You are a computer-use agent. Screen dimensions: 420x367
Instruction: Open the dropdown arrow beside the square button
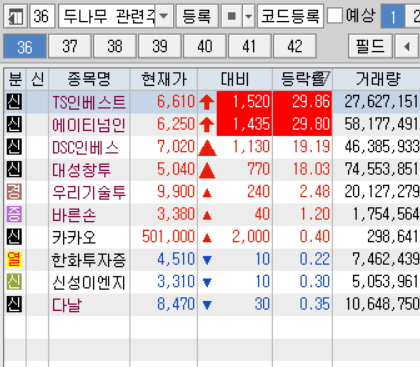[x=248, y=16]
